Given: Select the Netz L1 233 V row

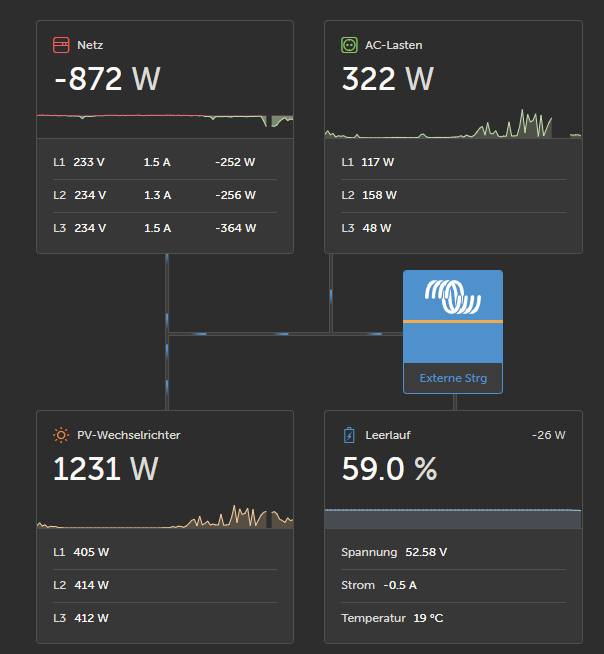Looking at the screenshot, I should tap(165, 162).
